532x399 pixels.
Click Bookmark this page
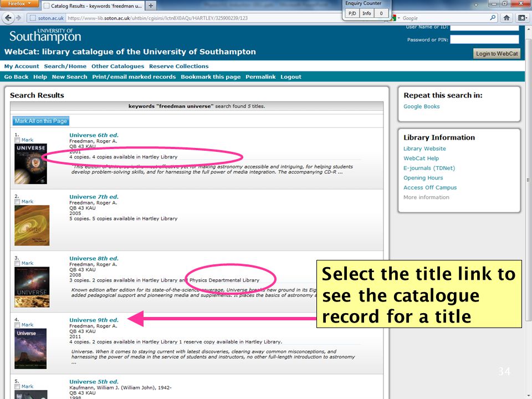(211, 76)
